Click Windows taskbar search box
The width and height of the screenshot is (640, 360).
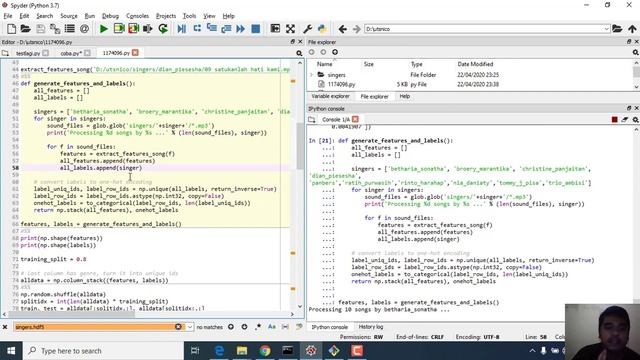(102, 351)
